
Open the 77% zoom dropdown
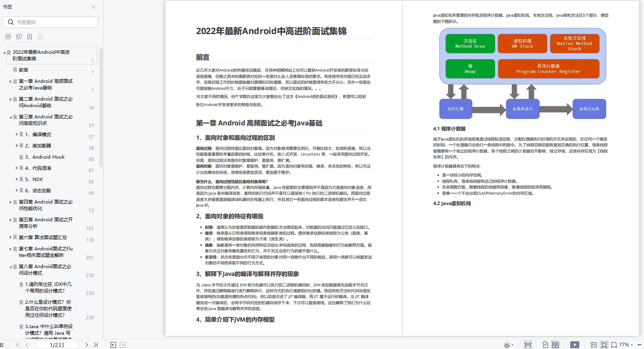point(626,345)
